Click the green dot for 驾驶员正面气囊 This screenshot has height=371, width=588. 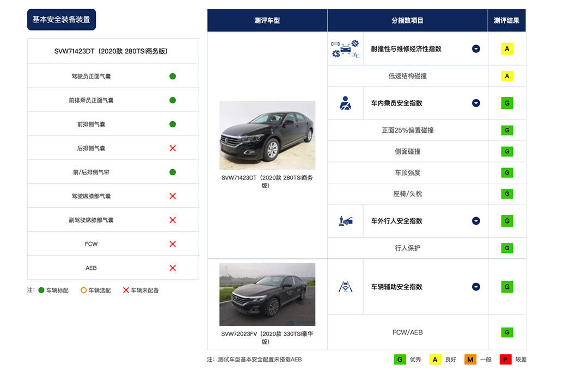click(x=173, y=76)
